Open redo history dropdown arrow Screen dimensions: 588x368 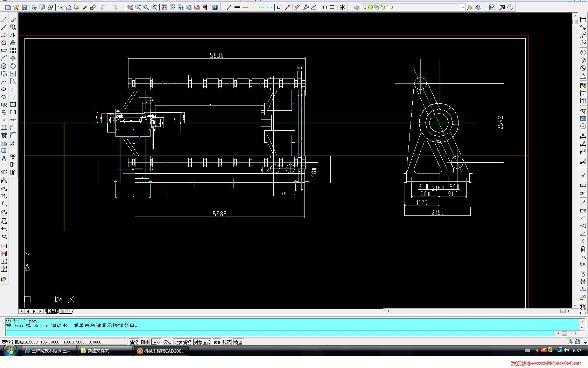tap(121, 7)
